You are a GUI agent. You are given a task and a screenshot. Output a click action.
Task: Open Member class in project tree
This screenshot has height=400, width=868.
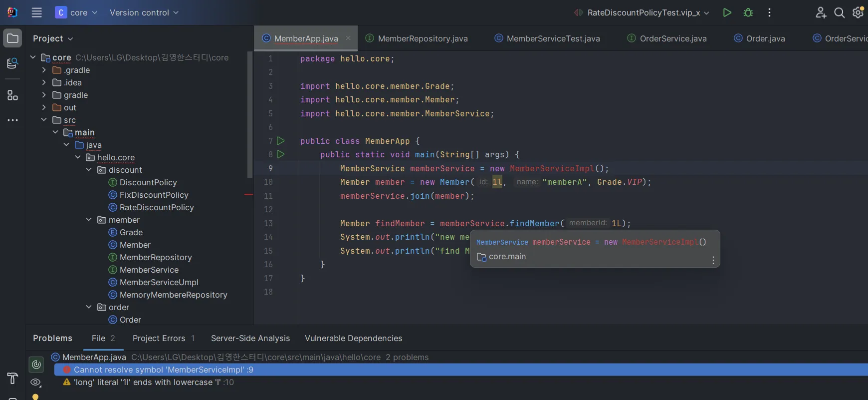tap(129, 245)
